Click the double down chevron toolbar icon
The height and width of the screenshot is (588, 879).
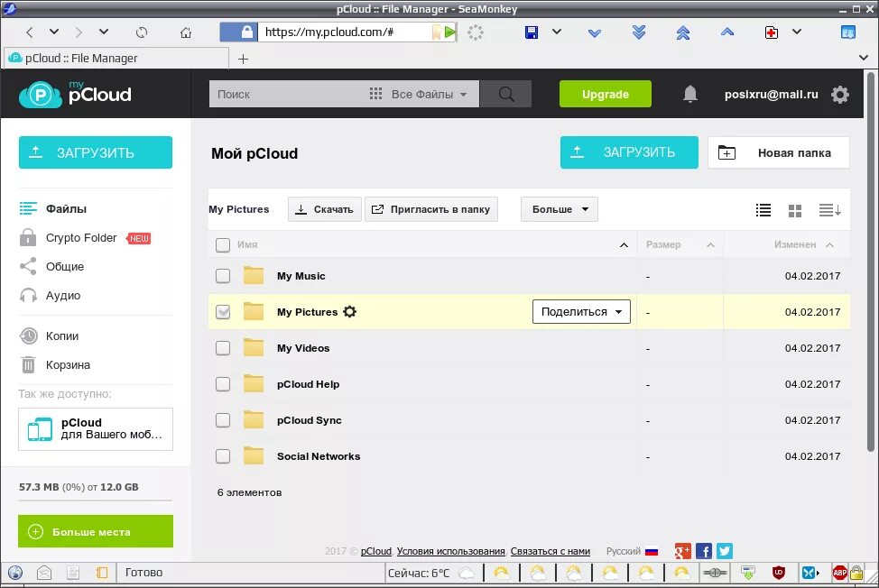(x=639, y=32)
